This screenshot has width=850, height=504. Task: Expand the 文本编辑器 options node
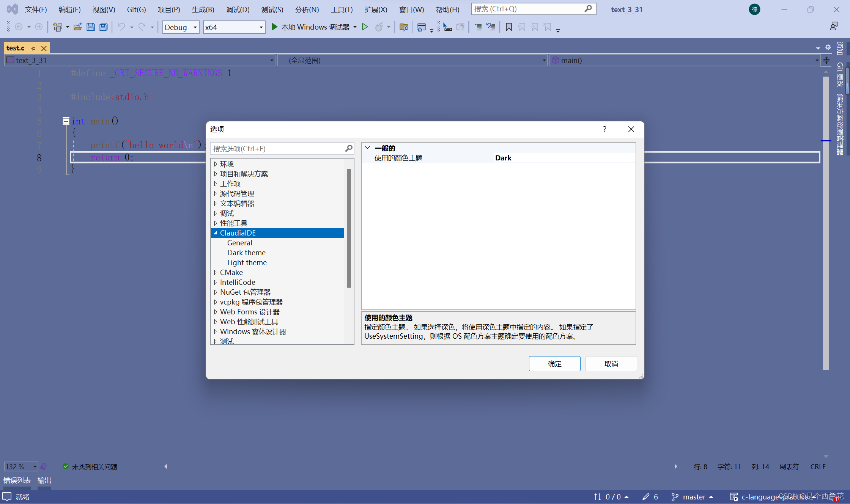coord(216,204)
